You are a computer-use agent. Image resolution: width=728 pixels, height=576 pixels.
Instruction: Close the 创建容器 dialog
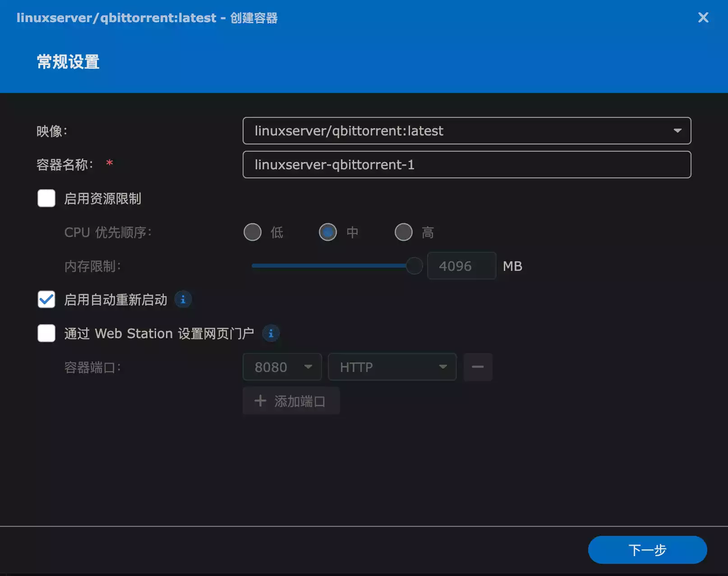(703, 18)
